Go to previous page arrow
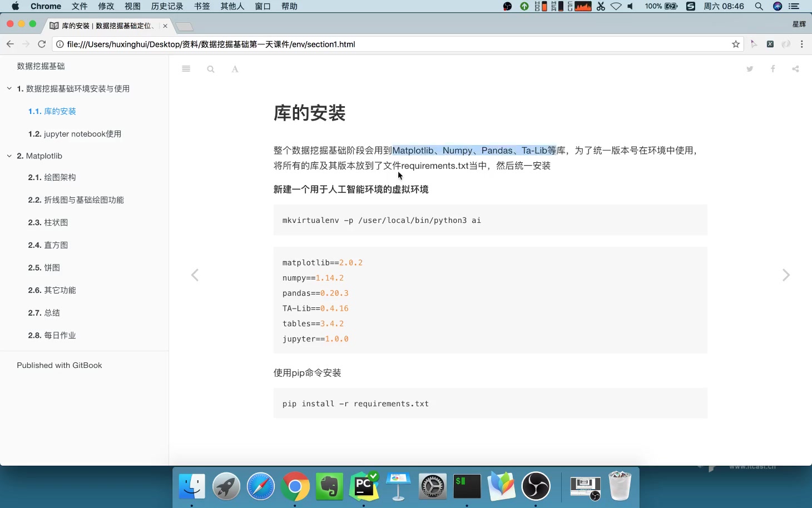This screenshot has width=812, height=508. [195, 275]
